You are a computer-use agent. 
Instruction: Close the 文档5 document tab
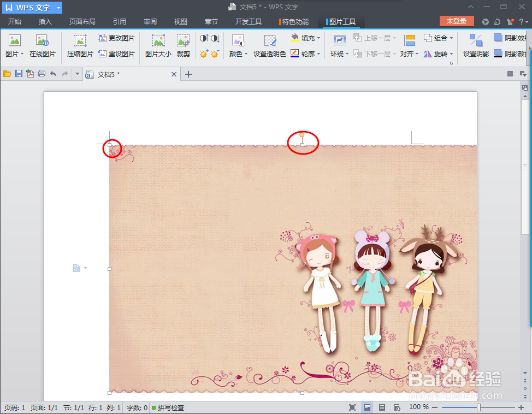click(174, 74)
